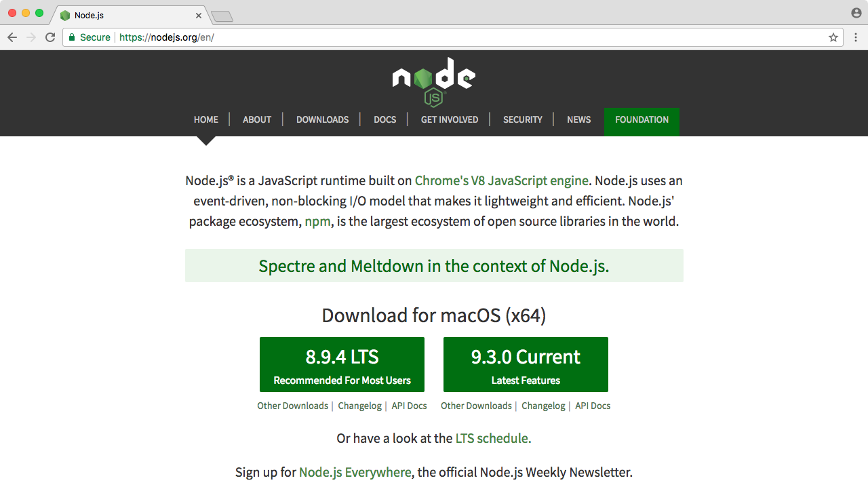Image resolution: width=868 pixels, height=489 pixels.
Task: Download the 9.3.0 Current version
Action: [526, 364]
